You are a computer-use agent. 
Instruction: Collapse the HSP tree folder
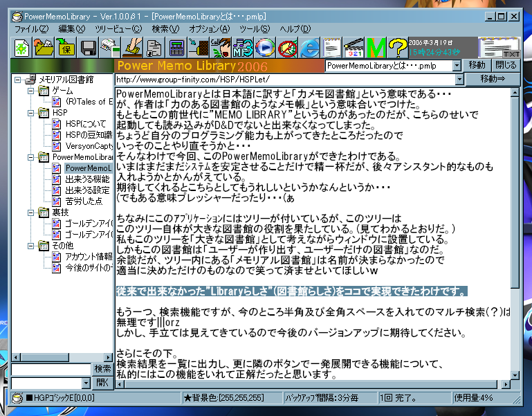(x=30, y=113)
